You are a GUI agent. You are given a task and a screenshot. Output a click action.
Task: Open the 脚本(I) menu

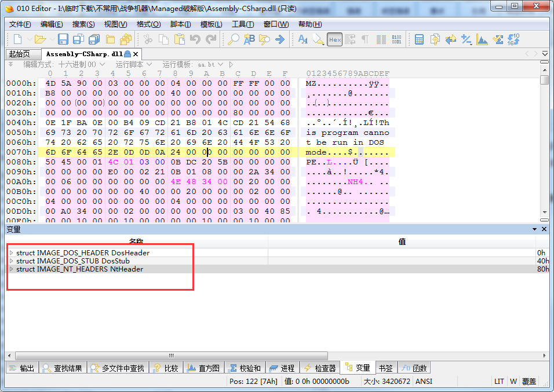click(x=181, y=24)
